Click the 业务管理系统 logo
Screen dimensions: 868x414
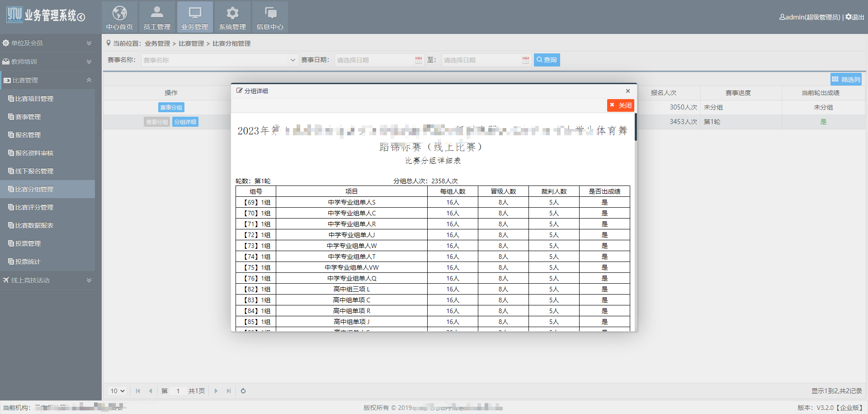coord(46,15)
